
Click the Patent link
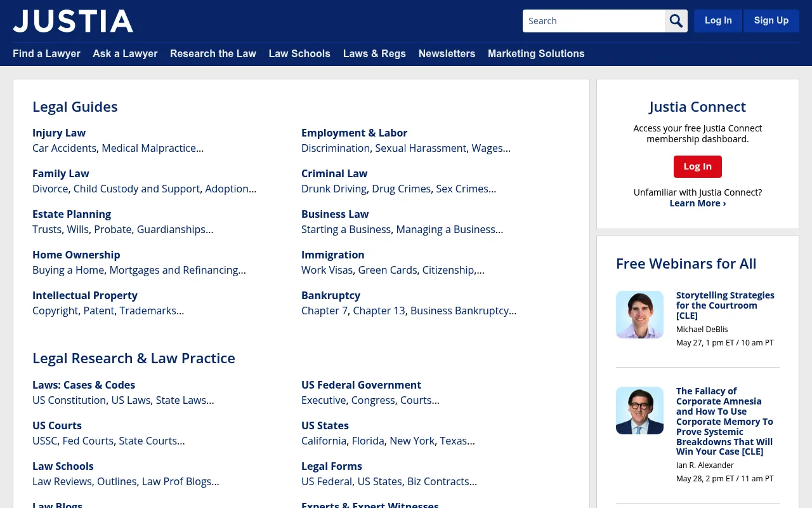pyautogui.click(x=99, y=311)
